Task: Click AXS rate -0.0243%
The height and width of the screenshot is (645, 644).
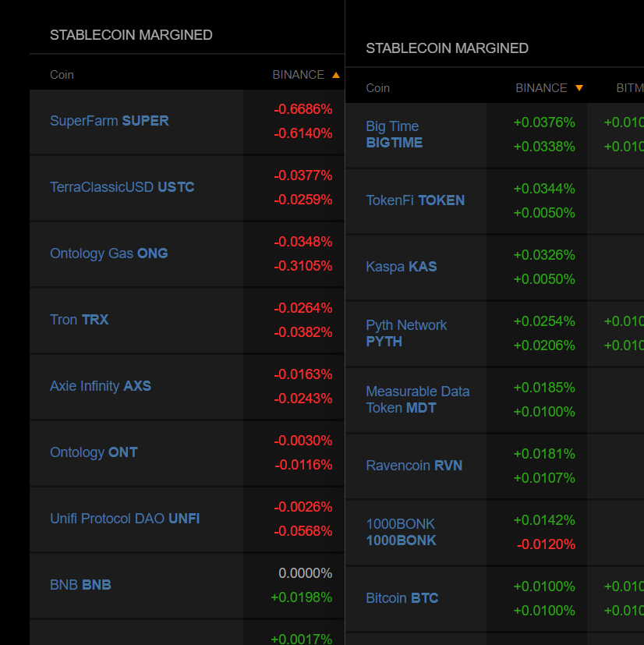Action: point(303,399)
